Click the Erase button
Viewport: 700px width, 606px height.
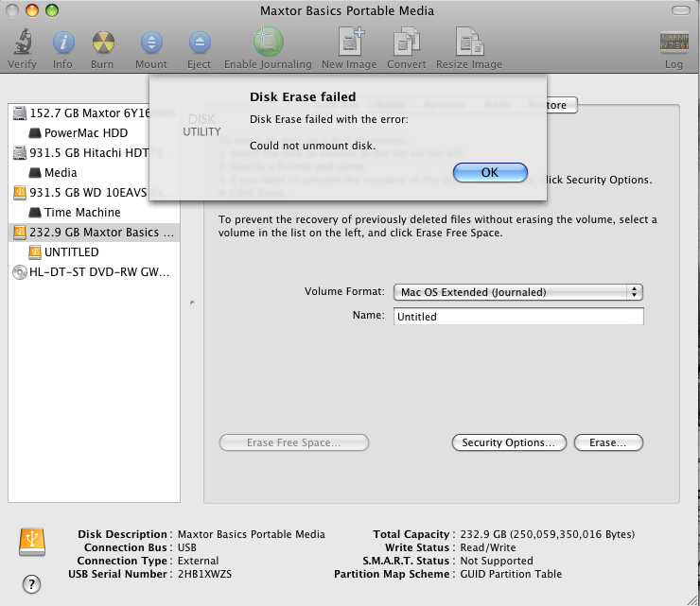point(608,442)
